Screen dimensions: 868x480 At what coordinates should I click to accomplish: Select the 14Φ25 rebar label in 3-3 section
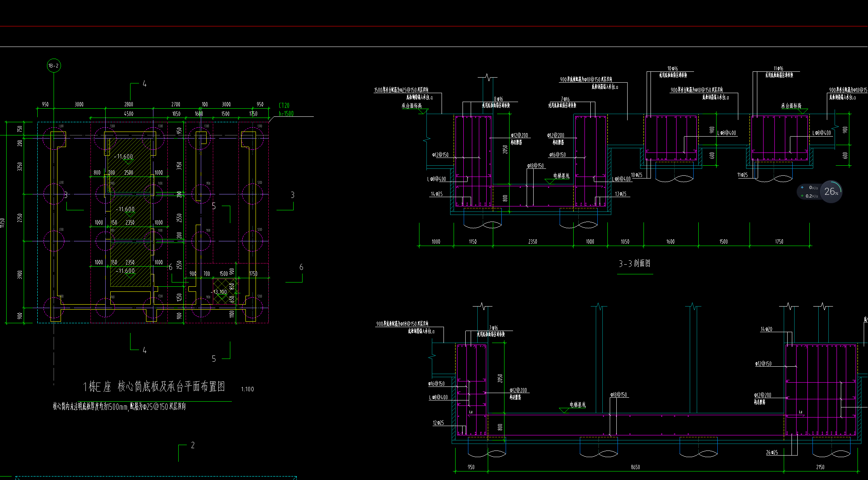coord(437,194)
